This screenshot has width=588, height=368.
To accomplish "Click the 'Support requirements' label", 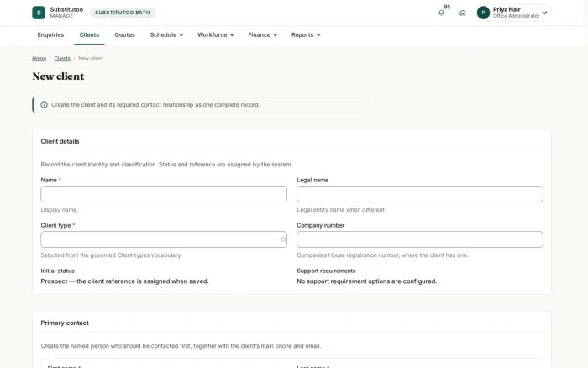I will point(326,271).
